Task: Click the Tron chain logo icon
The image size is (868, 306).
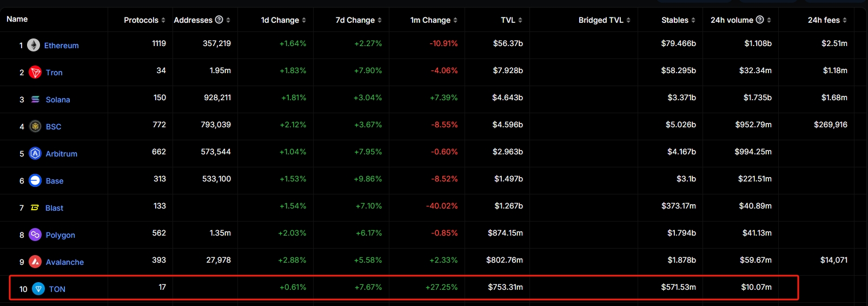Action: tap(35, 73)
